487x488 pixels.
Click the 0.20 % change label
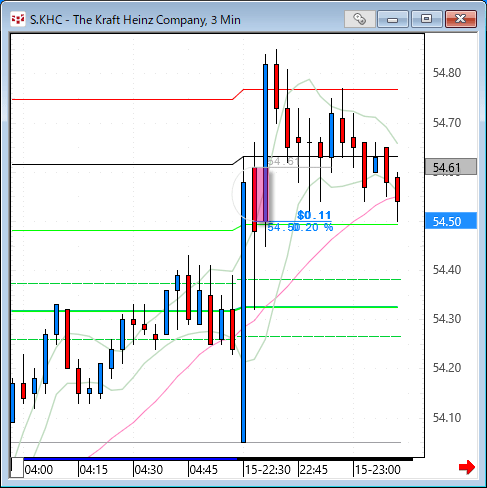tap(314, 228)
